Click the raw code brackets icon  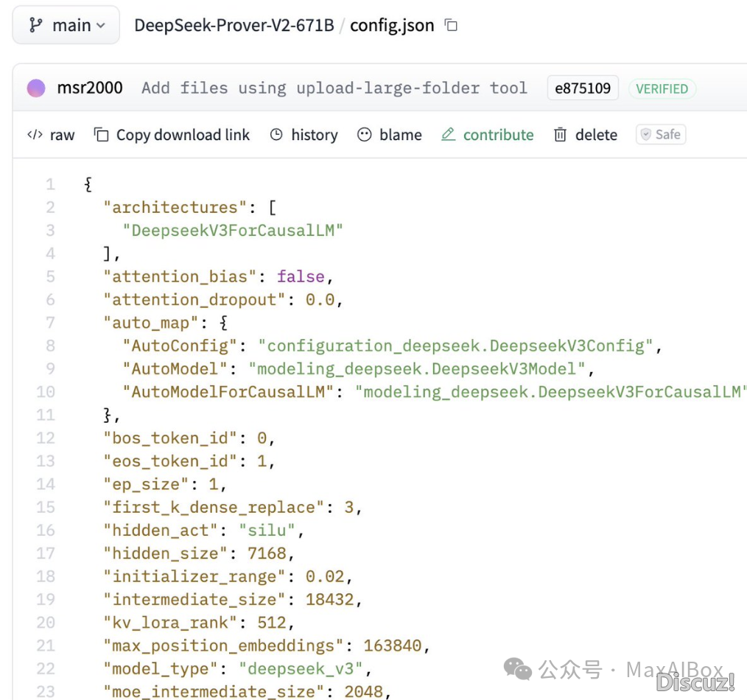pyautogui.click(x=35, y=135)
